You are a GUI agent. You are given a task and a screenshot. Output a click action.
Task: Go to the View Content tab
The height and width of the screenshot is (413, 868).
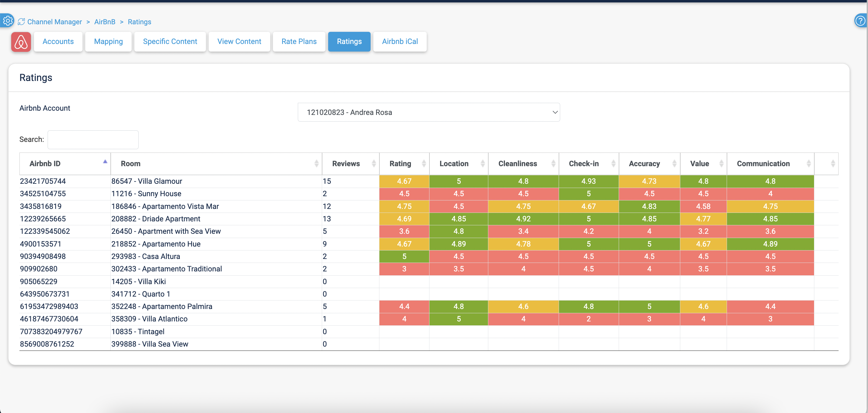[x=239, y=42]
